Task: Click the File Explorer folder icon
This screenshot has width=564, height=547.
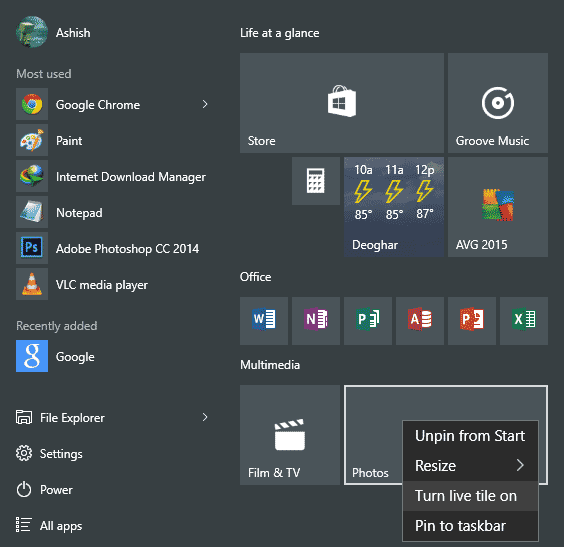Action: pos(24,418)
